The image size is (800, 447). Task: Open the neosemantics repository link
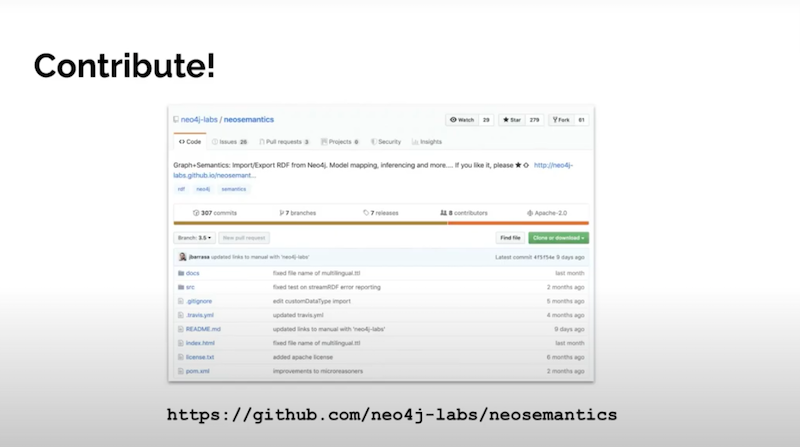(x=248, y=119)
